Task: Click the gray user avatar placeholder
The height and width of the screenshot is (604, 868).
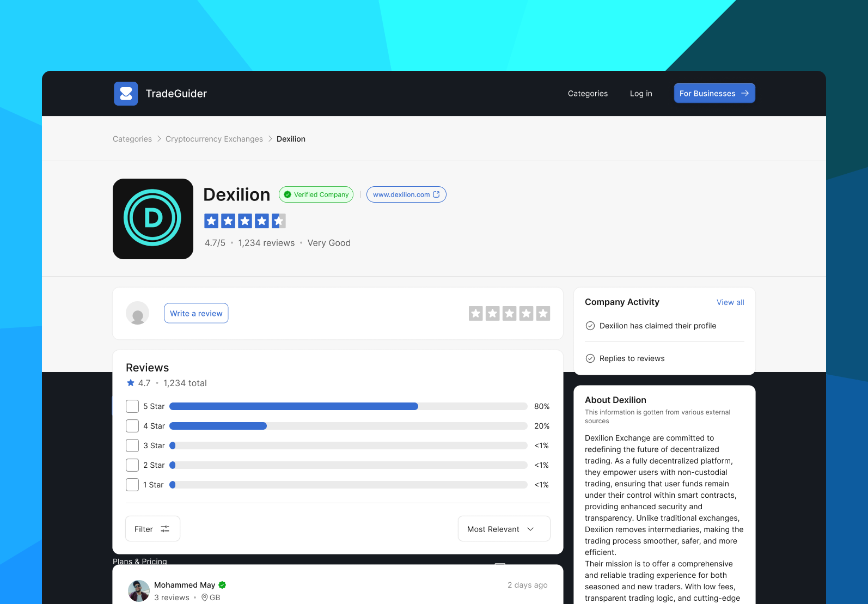Action: pos(138,313)
